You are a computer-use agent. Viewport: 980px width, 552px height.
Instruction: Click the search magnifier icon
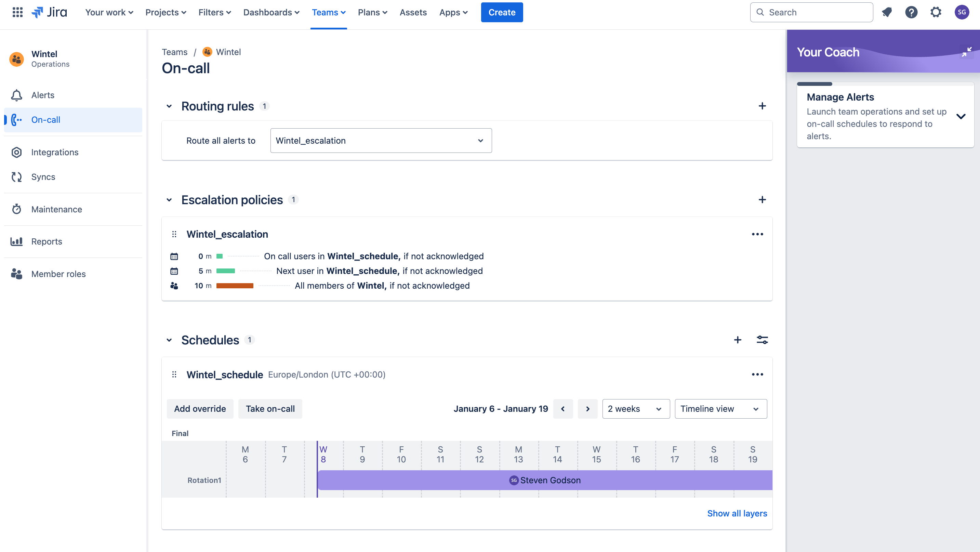pyautogui.click(x=760, y=12)
